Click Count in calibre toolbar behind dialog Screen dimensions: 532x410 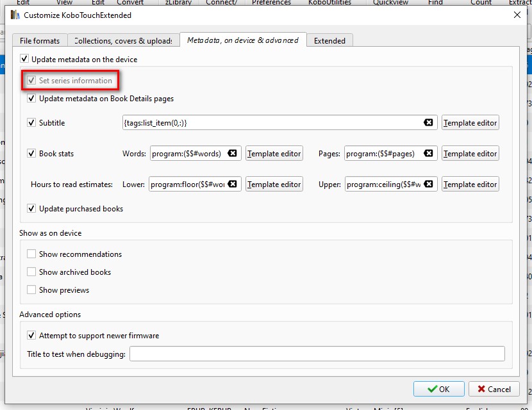(481, 3)
